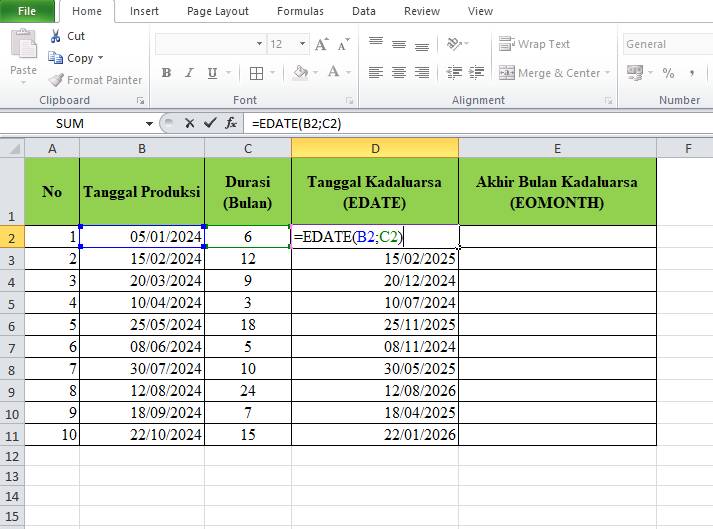Open the File tab

[27, 11]
